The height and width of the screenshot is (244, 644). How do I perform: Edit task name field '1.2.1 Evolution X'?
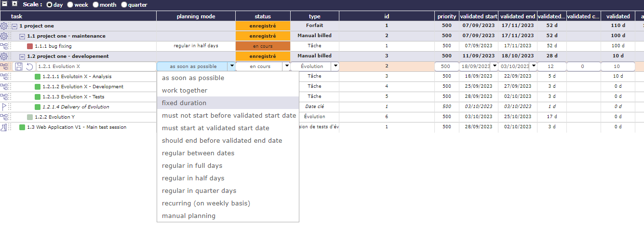(96, 67)
